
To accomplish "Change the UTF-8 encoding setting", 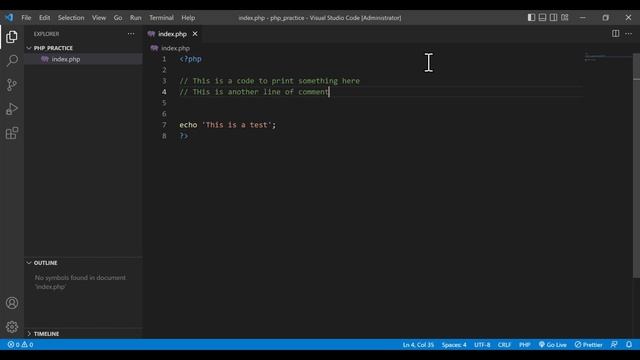I will 482,345.
